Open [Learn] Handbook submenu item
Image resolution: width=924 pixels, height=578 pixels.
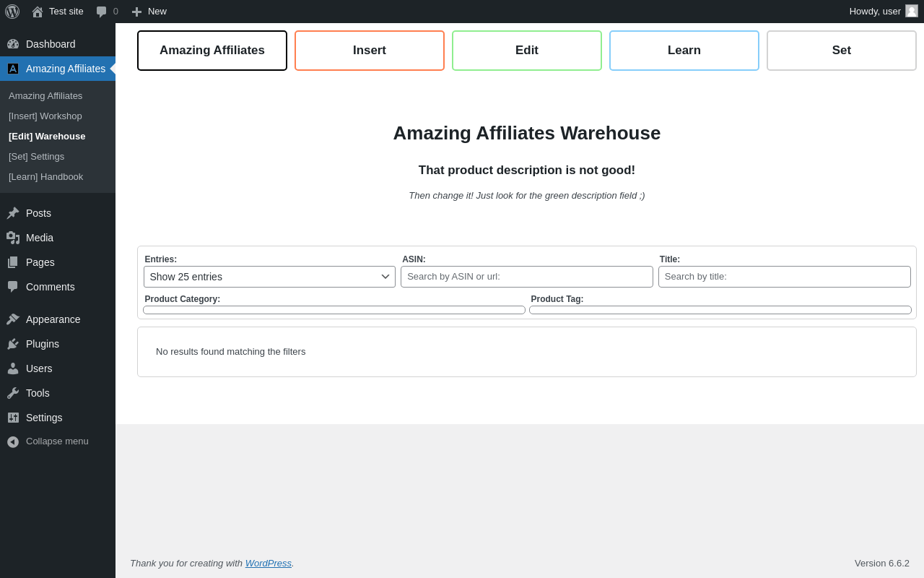(x=46, y=176)
